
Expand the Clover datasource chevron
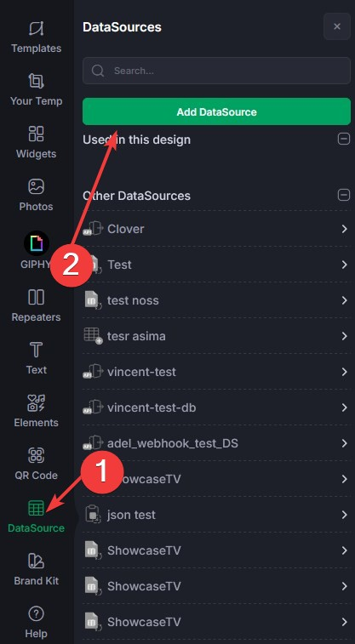point(344,229)
